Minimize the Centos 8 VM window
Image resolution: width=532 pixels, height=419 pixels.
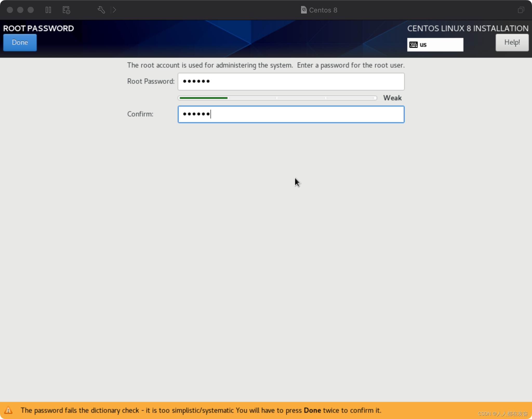click(x=20, y=10)
